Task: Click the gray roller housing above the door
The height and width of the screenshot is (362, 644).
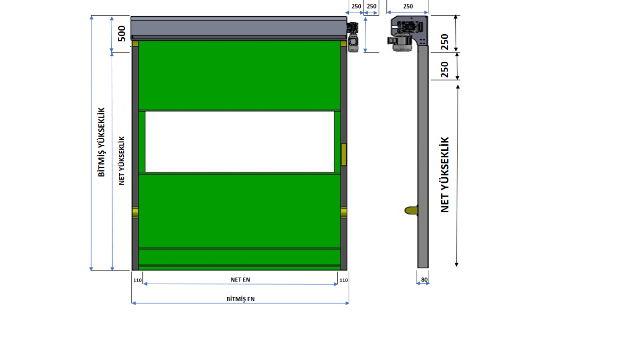Action: (238, 27)
